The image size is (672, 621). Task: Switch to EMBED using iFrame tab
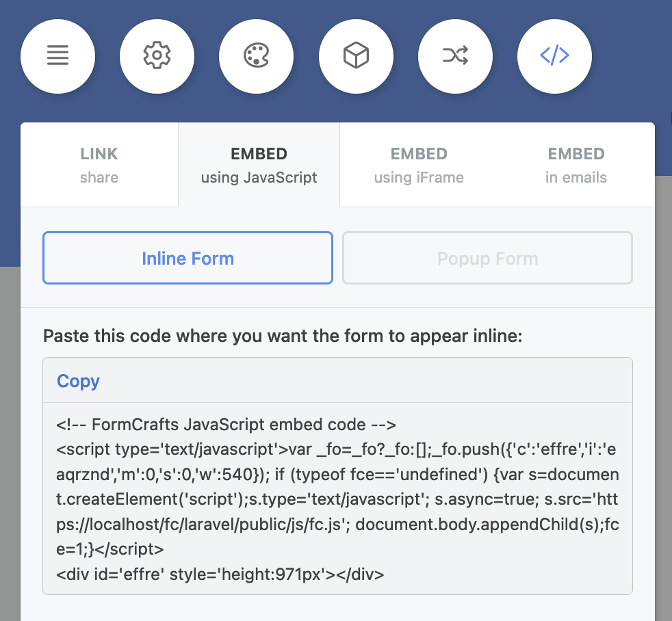(x=419, y=165)
